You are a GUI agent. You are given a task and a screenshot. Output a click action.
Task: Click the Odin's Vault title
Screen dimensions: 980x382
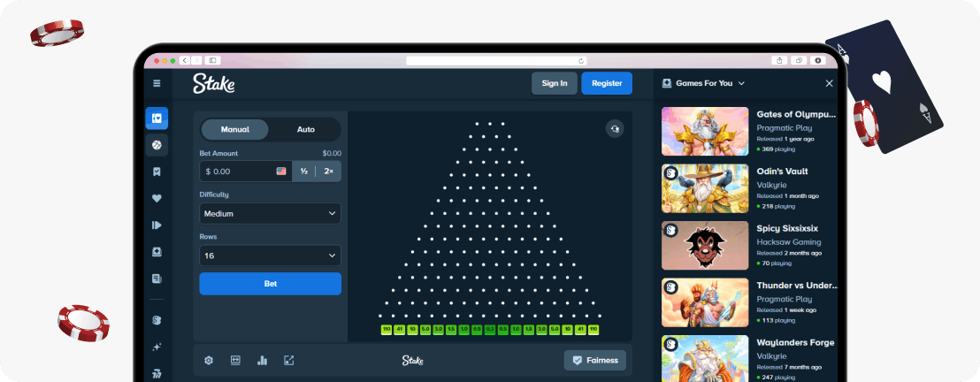pyautogui.click(x=783, y=172)
